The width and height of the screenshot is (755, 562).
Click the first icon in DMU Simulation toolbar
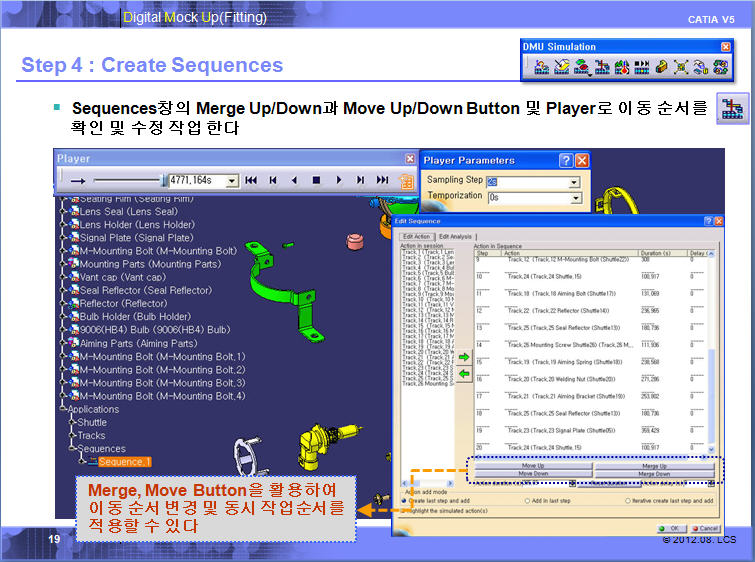coord(541,67)
